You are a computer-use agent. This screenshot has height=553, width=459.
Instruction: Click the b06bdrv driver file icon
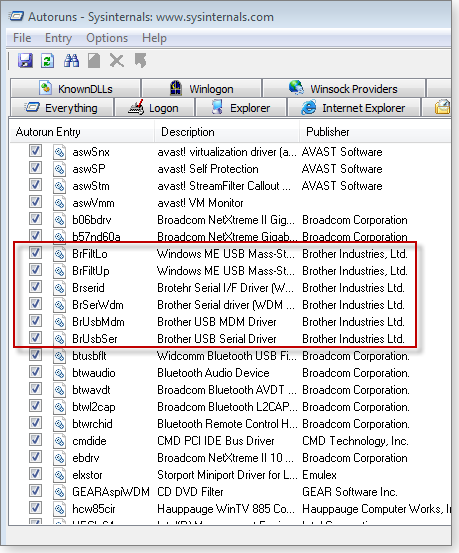[x=59, y=220]
